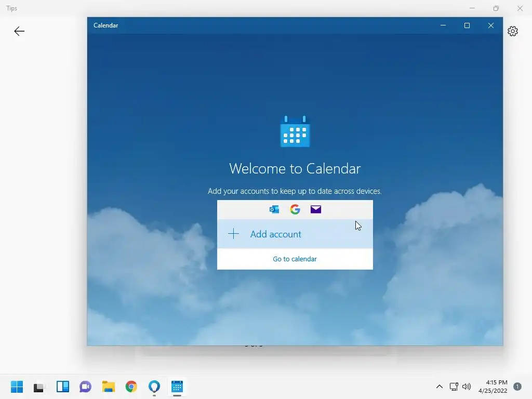Open network status tray icon
The width and height of the screenshot is (532, 399).
[x=454, y=387]
